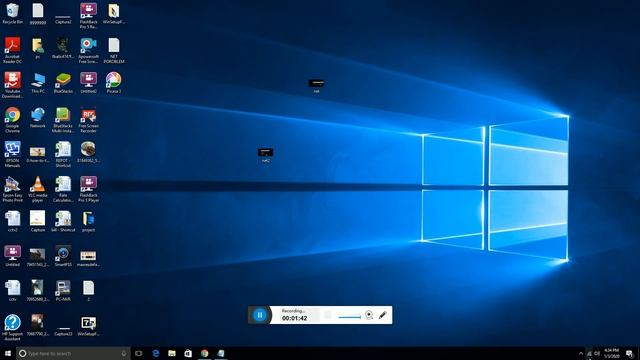Screen dimensions: 640x360
Task: Select the PC-NVR shortcut icon
Action: pyautogui.click(x=63, y=291)
